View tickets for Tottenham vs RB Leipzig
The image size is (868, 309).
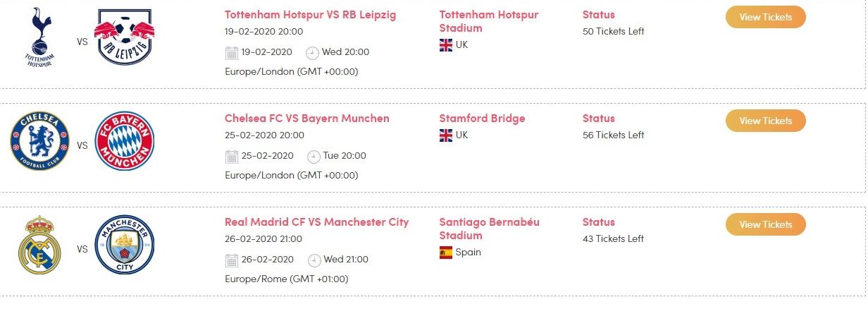[765, 17]
